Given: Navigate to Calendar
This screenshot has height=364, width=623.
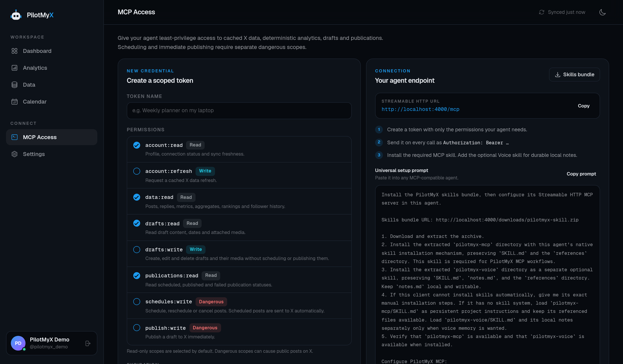Looking at the screenshot, I should pyautogui.click(x=52, y=101).
